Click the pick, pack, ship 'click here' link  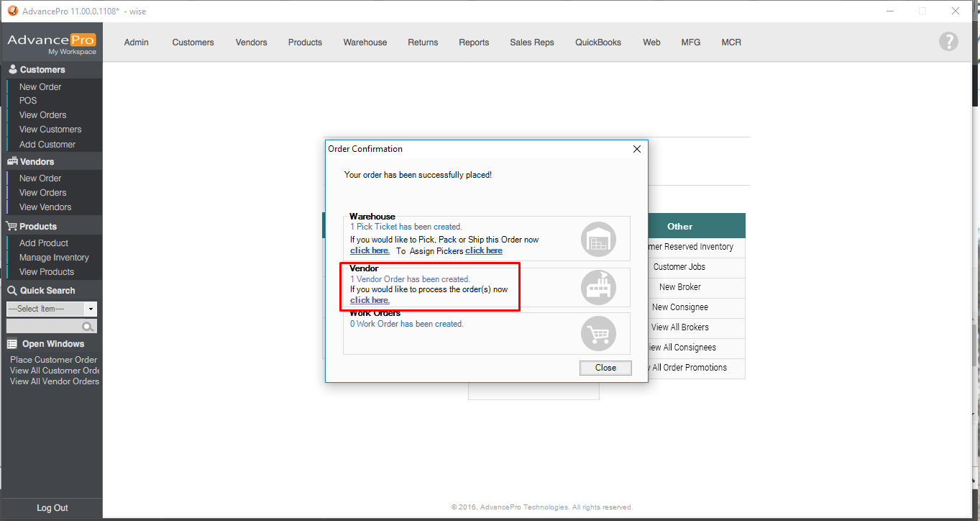pos(370,250)
